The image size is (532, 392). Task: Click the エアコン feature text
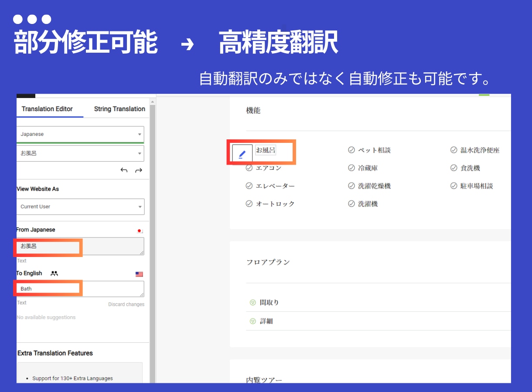coord(269,168)
